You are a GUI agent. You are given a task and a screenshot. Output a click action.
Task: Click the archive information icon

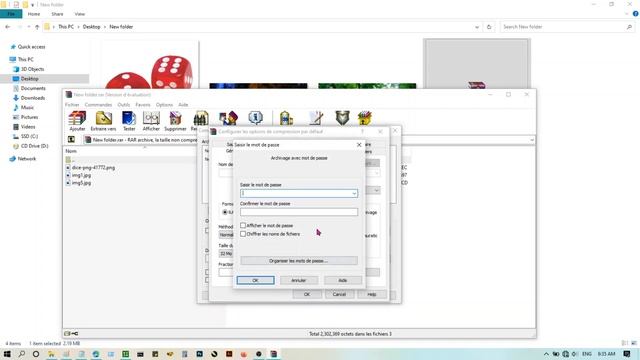256,118
